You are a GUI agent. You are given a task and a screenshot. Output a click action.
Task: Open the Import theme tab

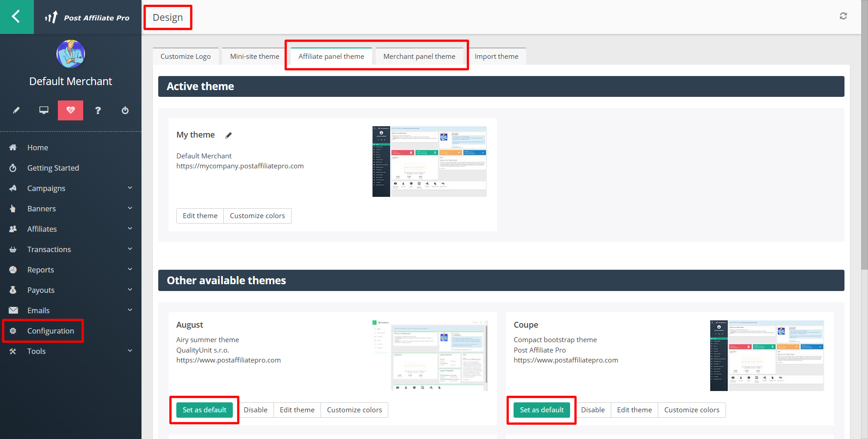(496, 57)
